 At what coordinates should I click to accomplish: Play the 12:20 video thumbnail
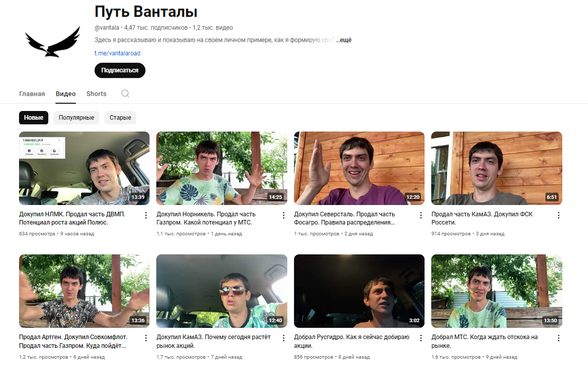[x=359, y=168]
